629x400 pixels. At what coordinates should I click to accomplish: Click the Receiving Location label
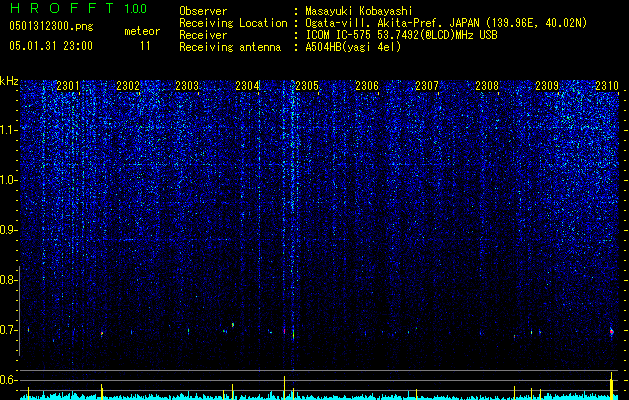point(233,23)
